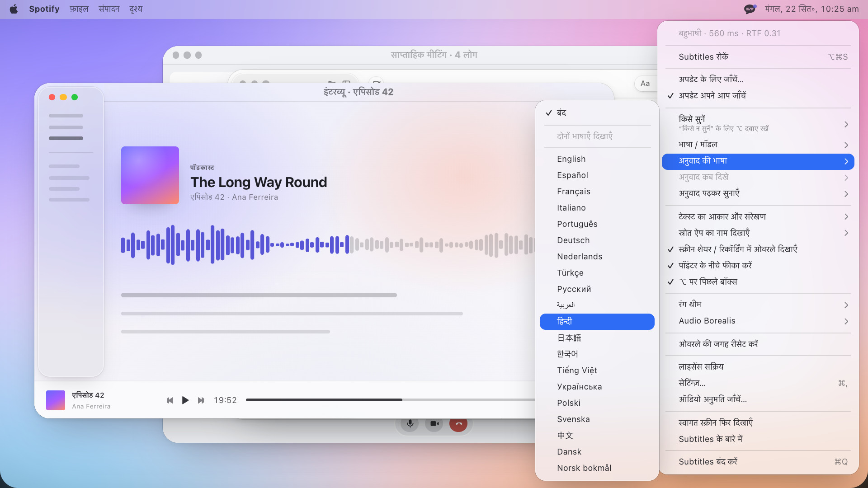This screenshot has height=488, width=868.
Task: Expand the 'Audio Borealis' submenu
Action: click(758, 321)
